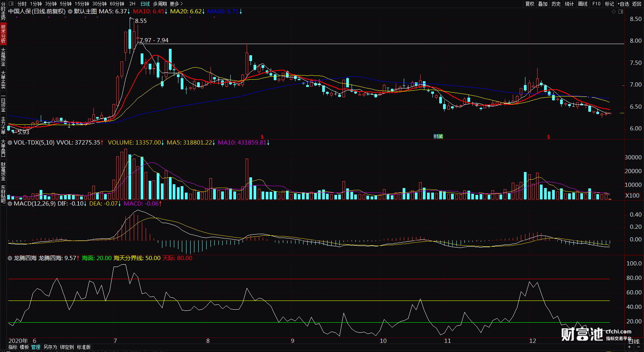Click the 叠加 overlay button
Image resolution: width=644 pixels, height=352 pixels.
tap(543, 4)
